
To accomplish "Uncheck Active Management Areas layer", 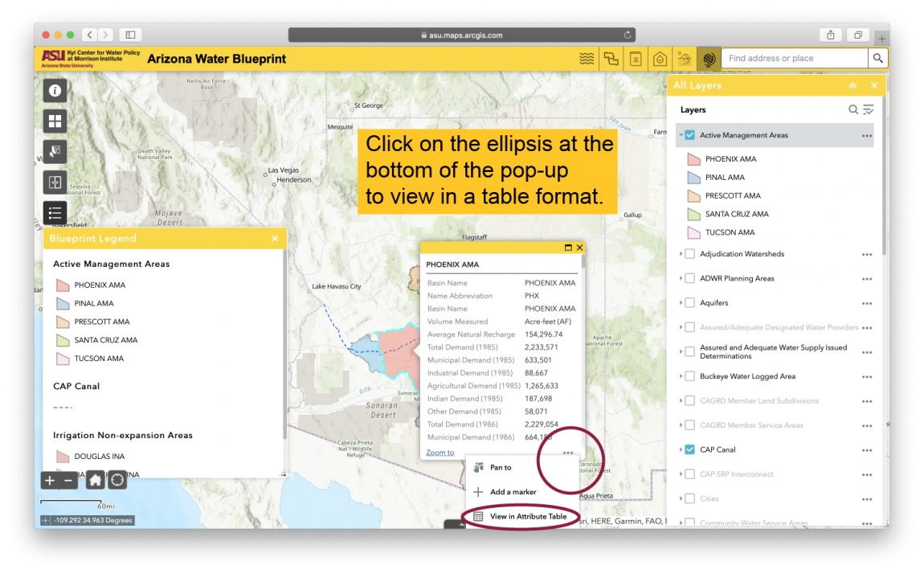I will click(690, 135).
